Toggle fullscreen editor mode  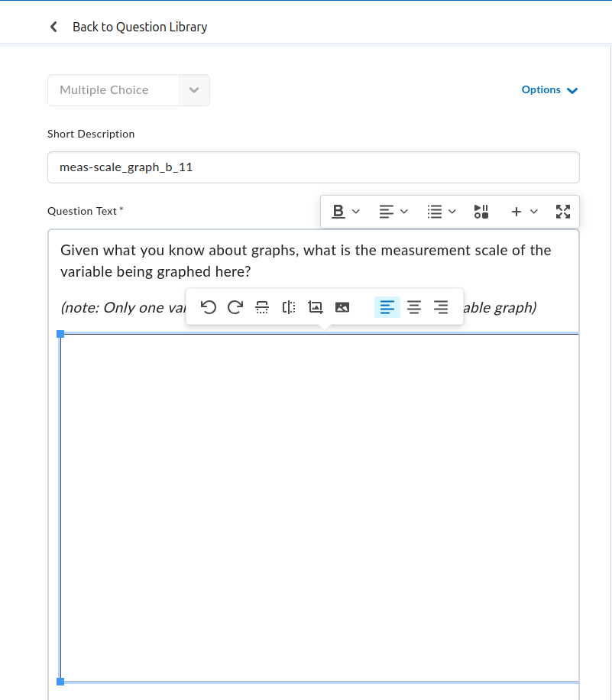click(x=563, y=211)
